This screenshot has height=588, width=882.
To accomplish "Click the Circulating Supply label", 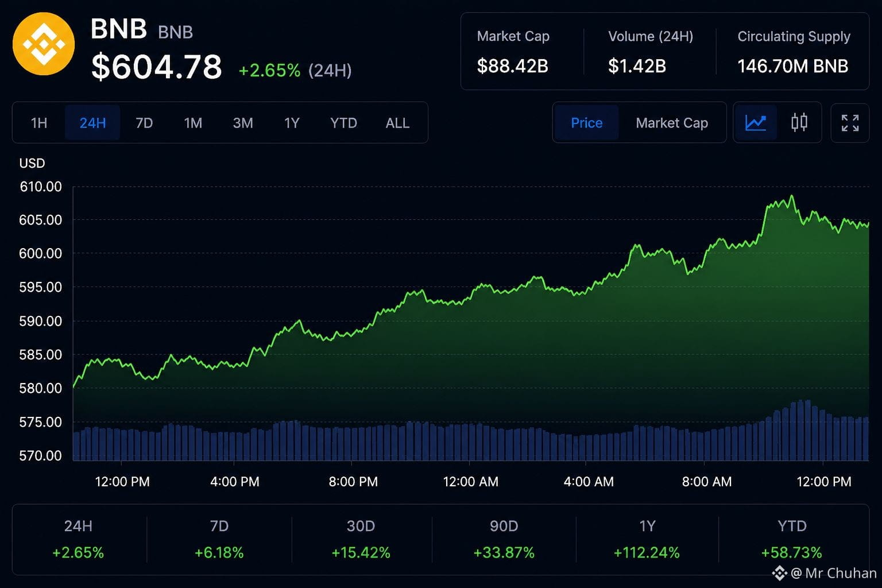I will coord(794,37).
